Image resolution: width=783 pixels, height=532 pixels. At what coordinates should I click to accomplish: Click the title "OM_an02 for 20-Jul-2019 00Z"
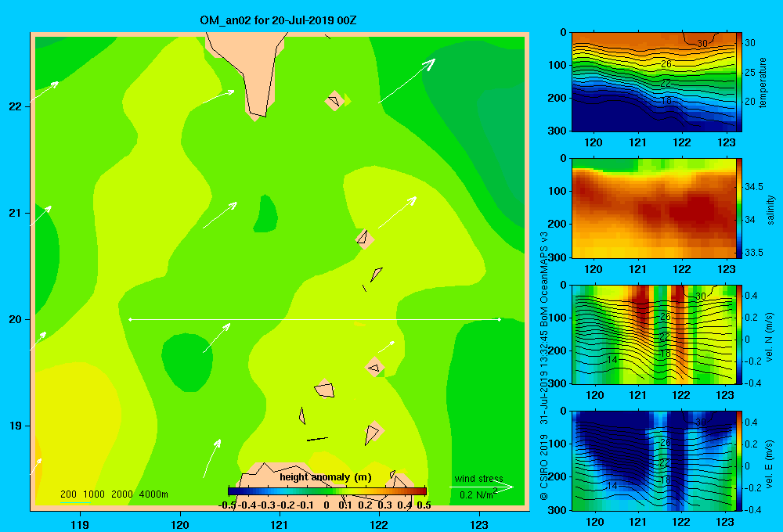278,20
